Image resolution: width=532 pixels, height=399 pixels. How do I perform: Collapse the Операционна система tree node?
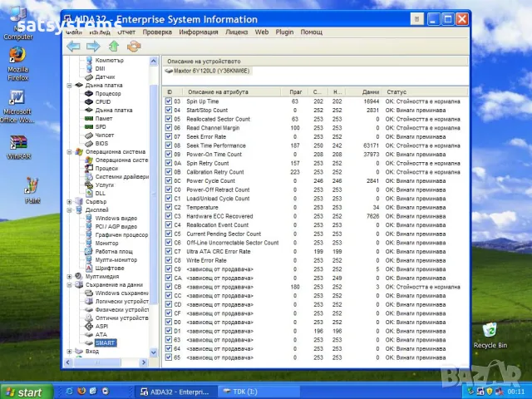pos(70,151)
